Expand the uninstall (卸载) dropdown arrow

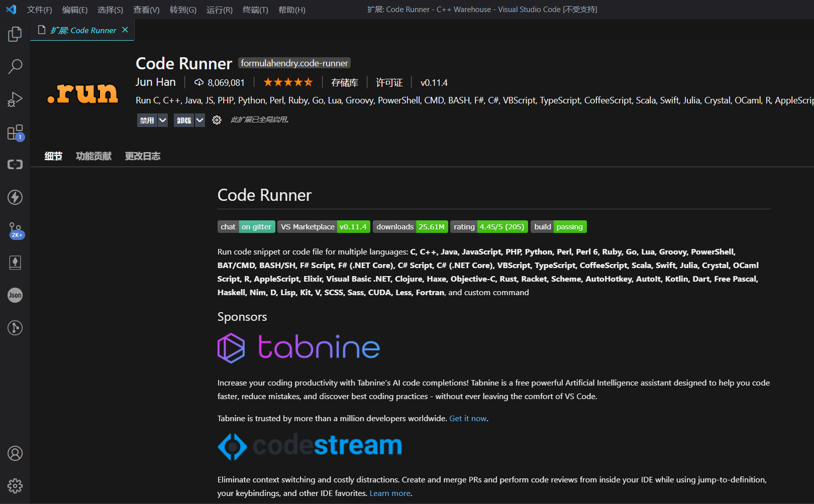pos(199,120)
